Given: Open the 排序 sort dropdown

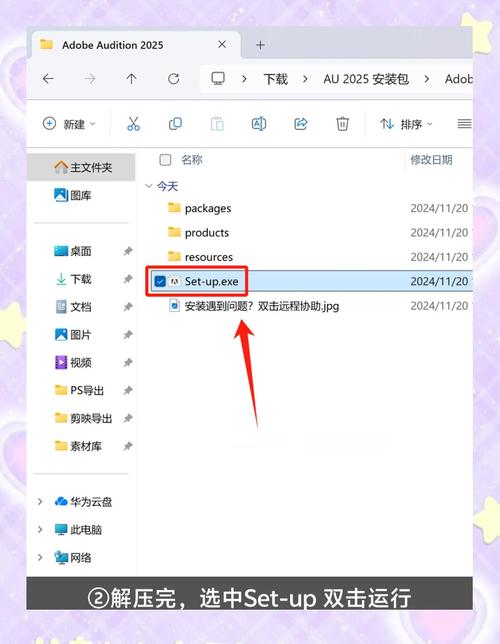Looking at the screenshot, I should coord(406,124).
